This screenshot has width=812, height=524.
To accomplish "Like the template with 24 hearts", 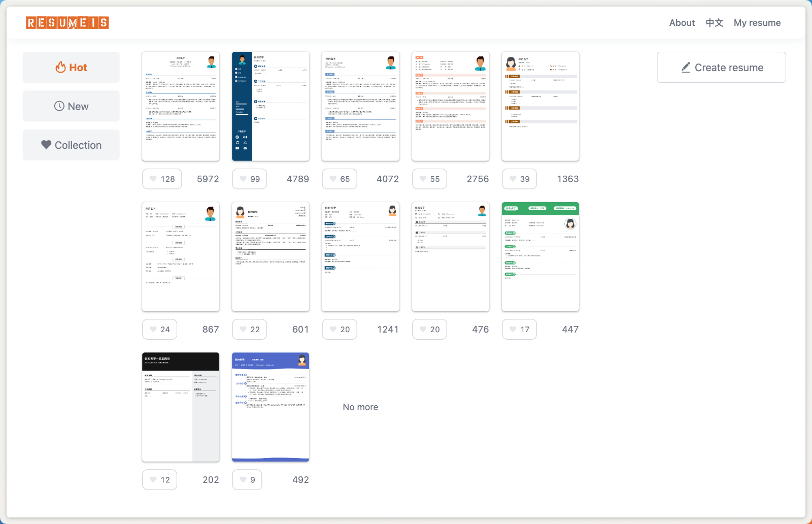I will [x=159, y=330].
